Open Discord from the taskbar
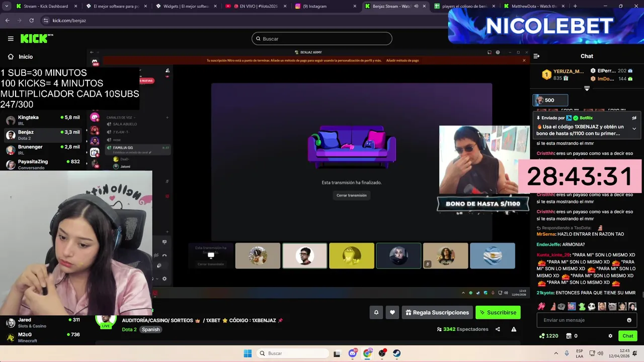644x362 pixels. click(353, 353)
